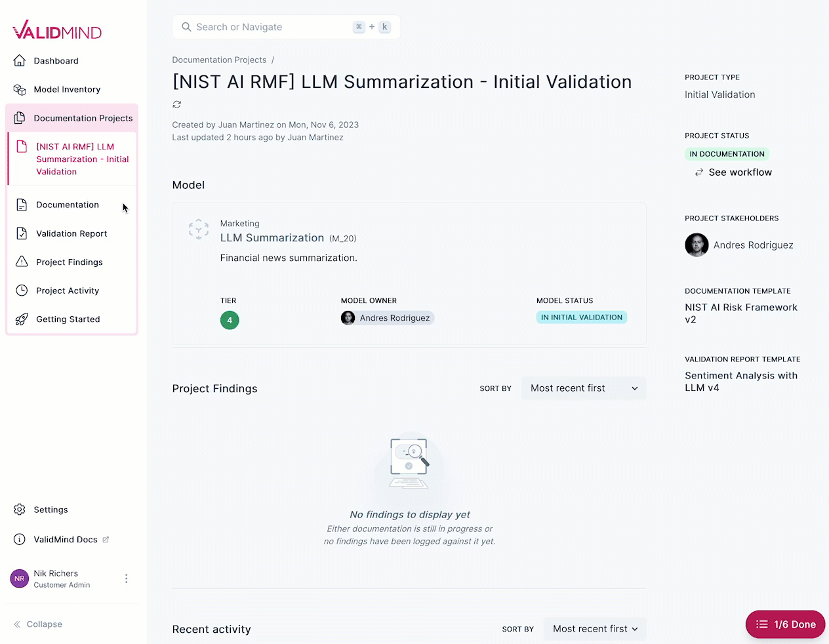Click Project Activity clock icon
This screenshot has width=829, height=644.
click(x=22, y=291)
